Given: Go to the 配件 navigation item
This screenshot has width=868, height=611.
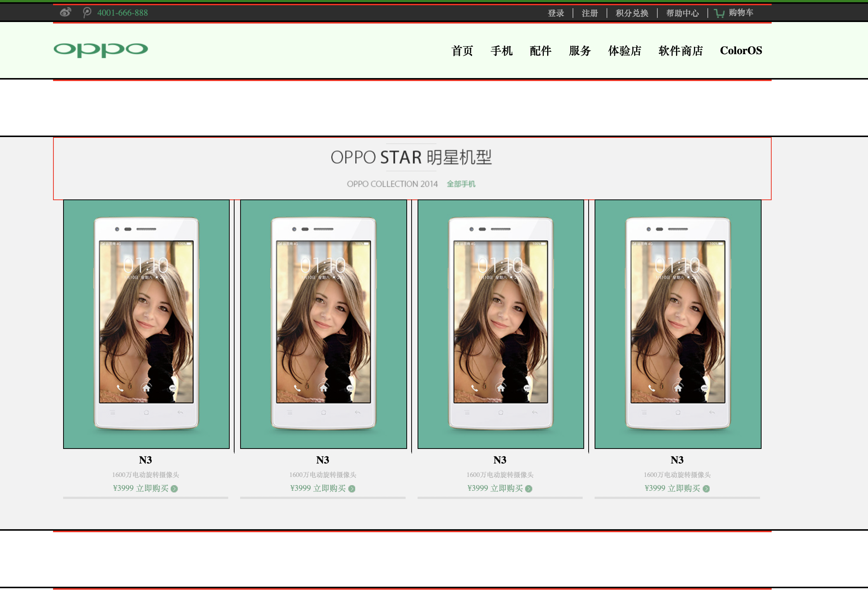Looking at the screenshot, I should point(540,51).
